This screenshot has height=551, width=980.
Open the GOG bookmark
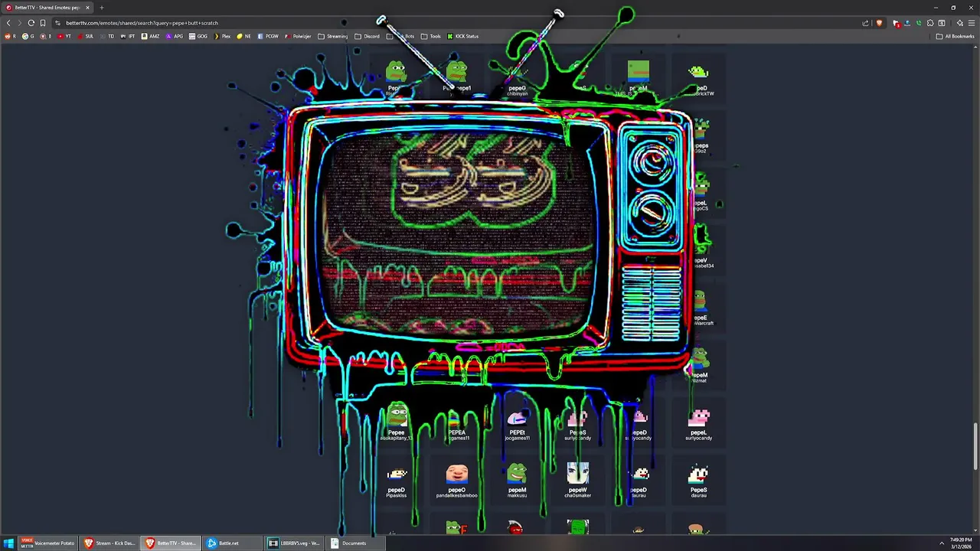point(198,36)
